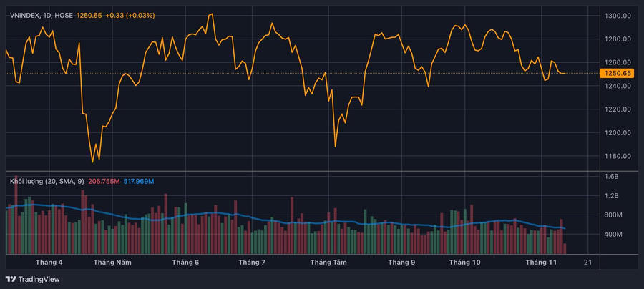Select the Tháng 4 time axis marker
The height and width of the screenshot is (289, 644).
coord(48,263)
